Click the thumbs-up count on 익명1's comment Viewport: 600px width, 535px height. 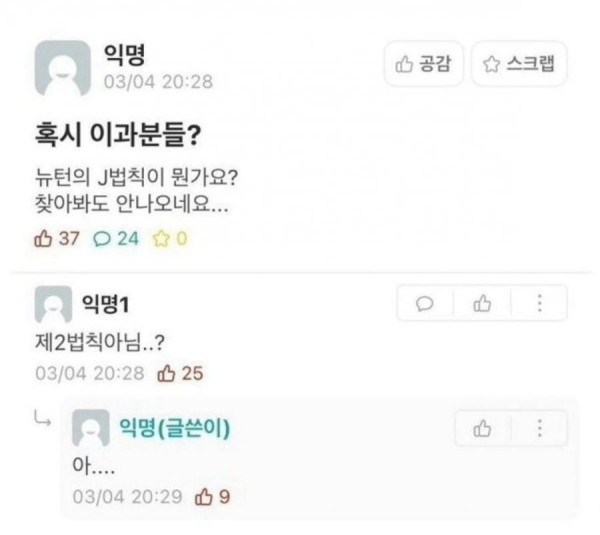[x=181, y=373]
